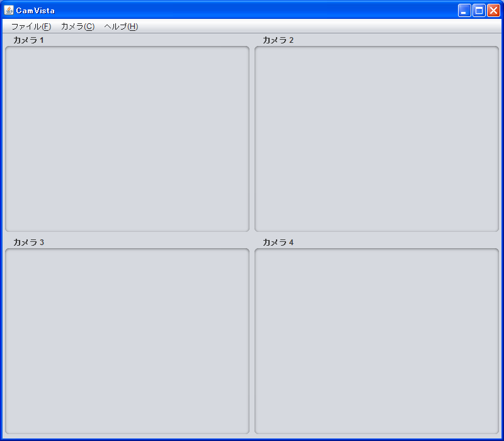The image size is (504, 441).
Task: Click the gap between カメラ 1 and カメラ 2 panels
Action: pos(252,139)
